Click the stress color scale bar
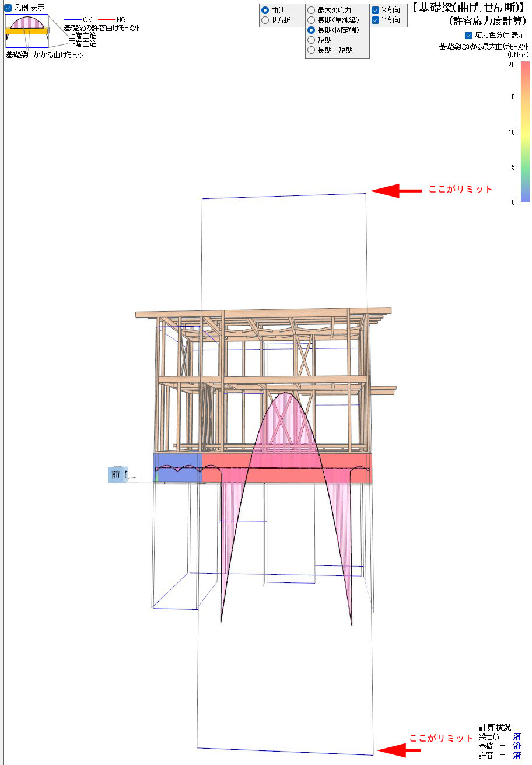 click(525, 131)
